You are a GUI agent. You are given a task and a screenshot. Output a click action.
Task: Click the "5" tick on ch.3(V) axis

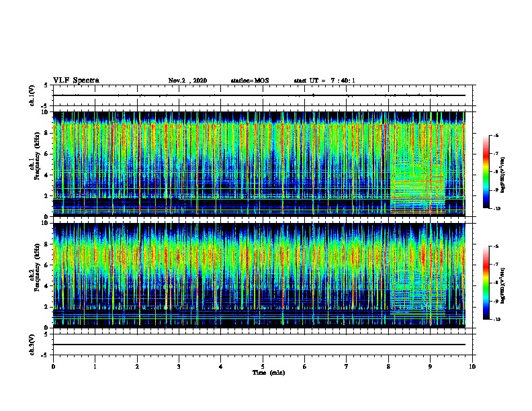(x=46, y=334)
